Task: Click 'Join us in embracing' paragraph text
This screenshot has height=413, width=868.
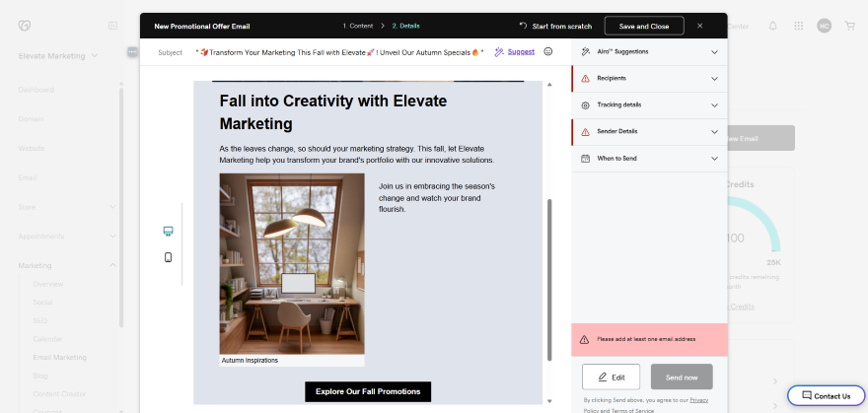Action: click(x=437, y=198)
